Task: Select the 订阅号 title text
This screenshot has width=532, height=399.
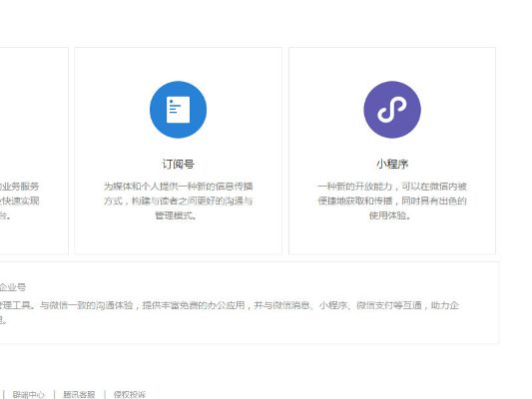Action: click(x=178, y=164)
